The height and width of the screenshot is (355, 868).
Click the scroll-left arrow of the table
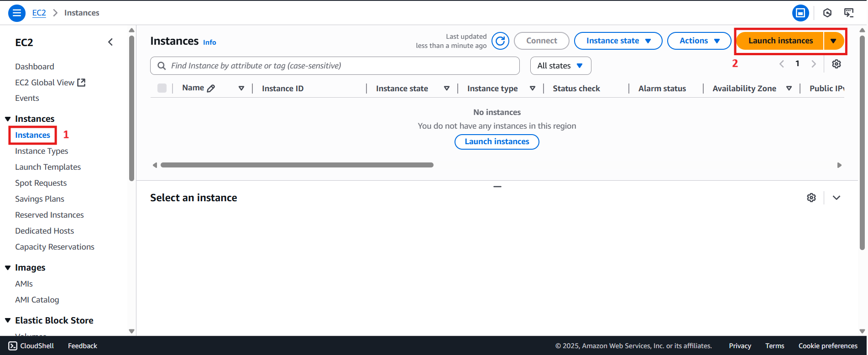click(155, 165)
